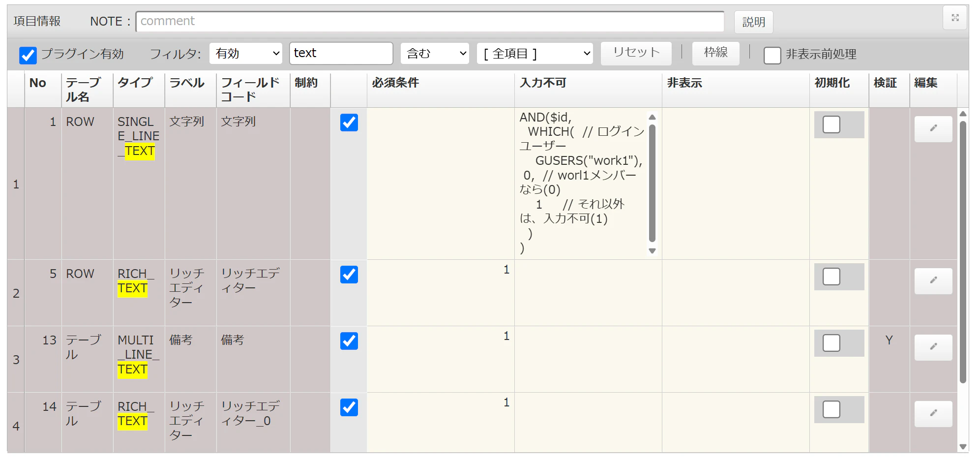Click the タイプ column header
This screenshot has height=463, width=980.
139,89
